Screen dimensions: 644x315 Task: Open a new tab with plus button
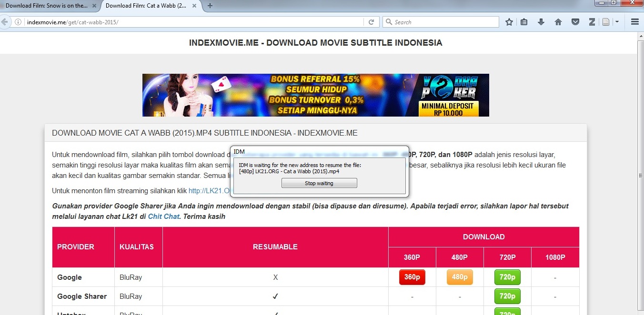tap(210, 6)
